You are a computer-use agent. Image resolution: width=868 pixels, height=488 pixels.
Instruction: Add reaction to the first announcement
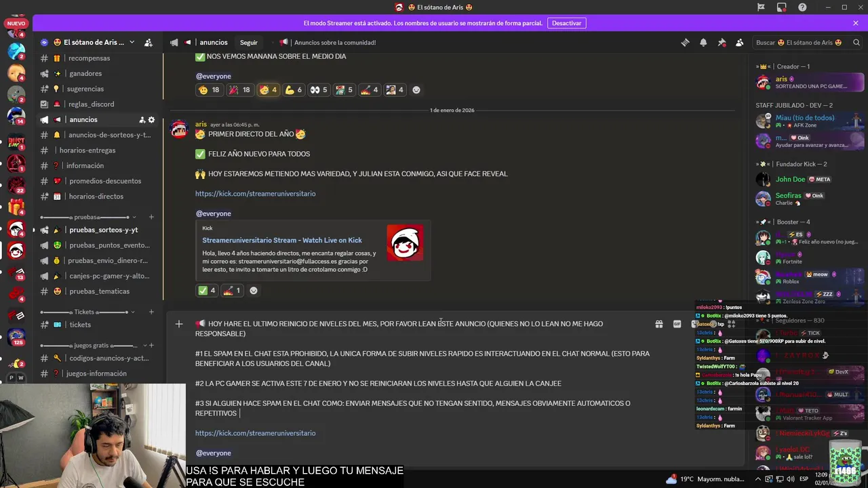click(x=416, y=89)
